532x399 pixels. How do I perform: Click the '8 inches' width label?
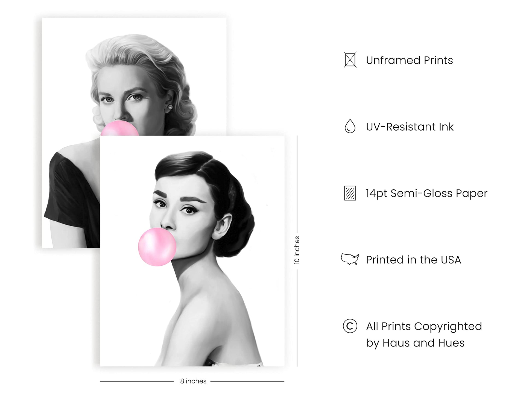(193, 381)
